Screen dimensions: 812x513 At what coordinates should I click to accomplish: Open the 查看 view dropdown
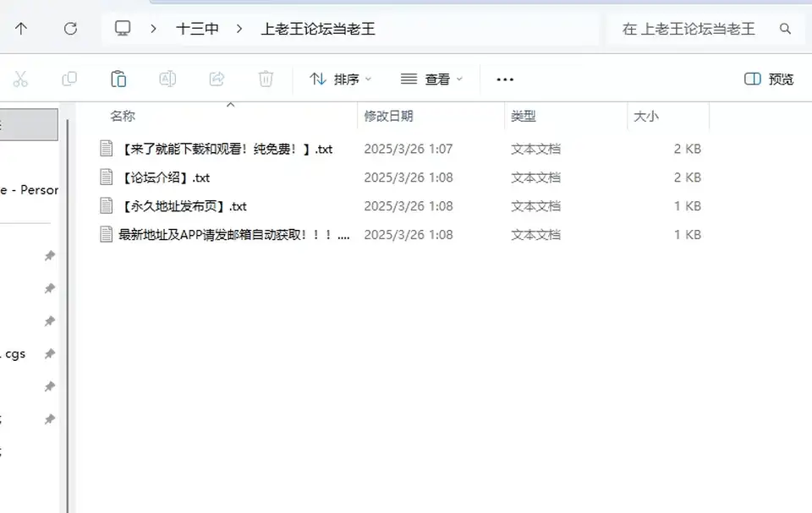431,79
